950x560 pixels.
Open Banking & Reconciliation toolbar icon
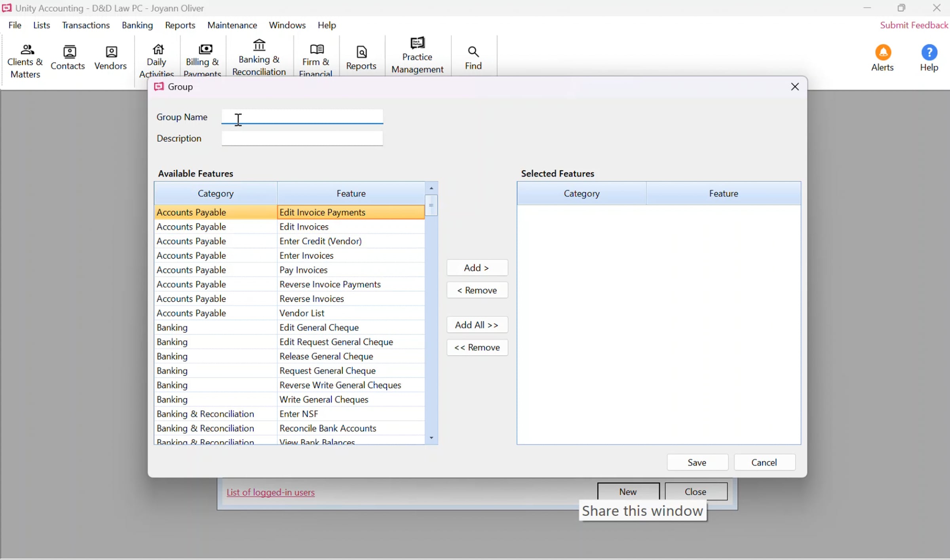(x=259, y=58)
